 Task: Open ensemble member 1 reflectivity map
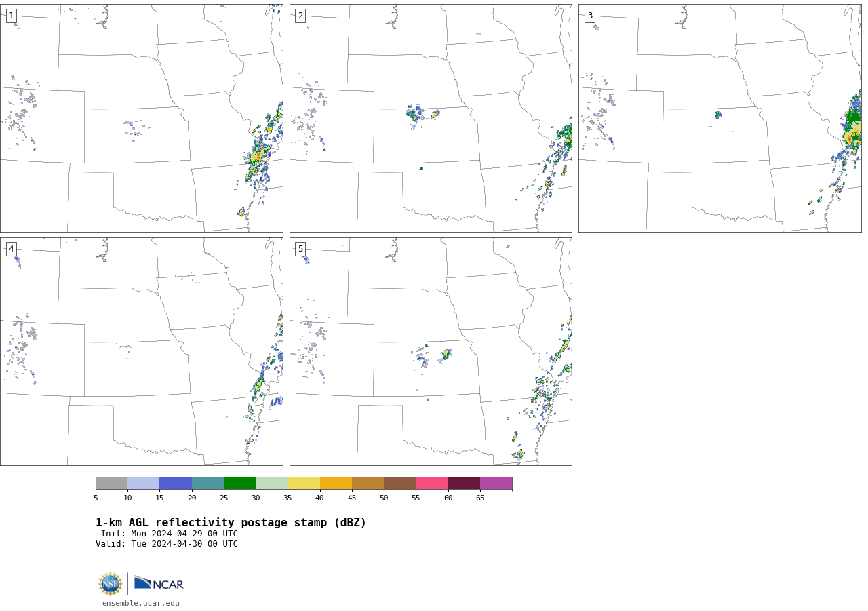pos(141,118)
